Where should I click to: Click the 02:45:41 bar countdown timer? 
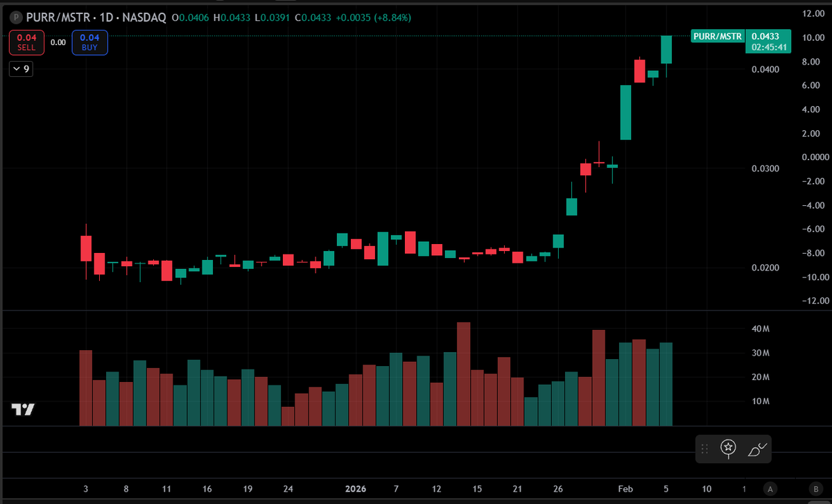(768, 47)
